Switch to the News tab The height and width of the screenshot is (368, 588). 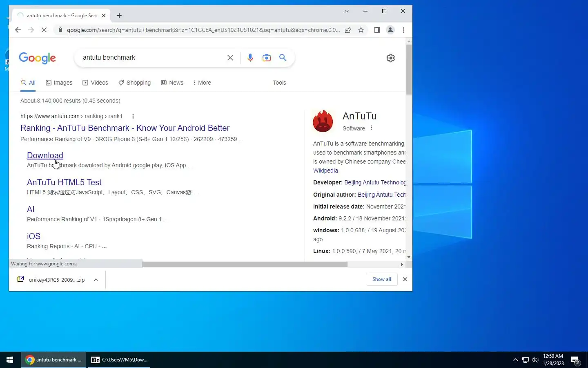pyautogui.click(x=172, y=83)
